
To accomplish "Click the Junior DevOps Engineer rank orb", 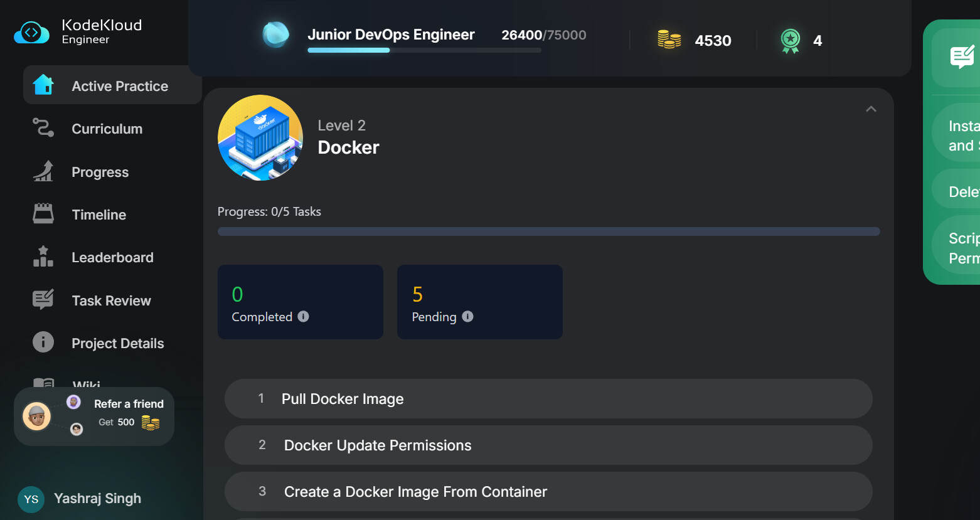I will click(275, 34).
